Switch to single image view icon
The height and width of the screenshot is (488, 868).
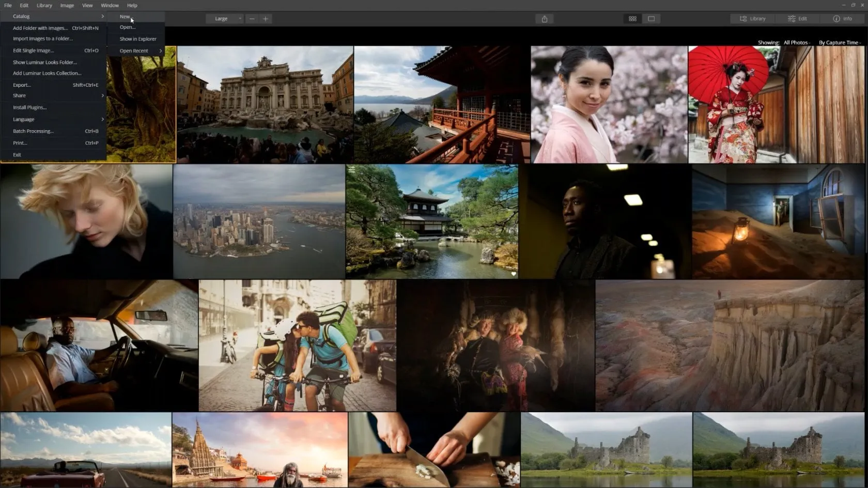click(x=651, y=19)
